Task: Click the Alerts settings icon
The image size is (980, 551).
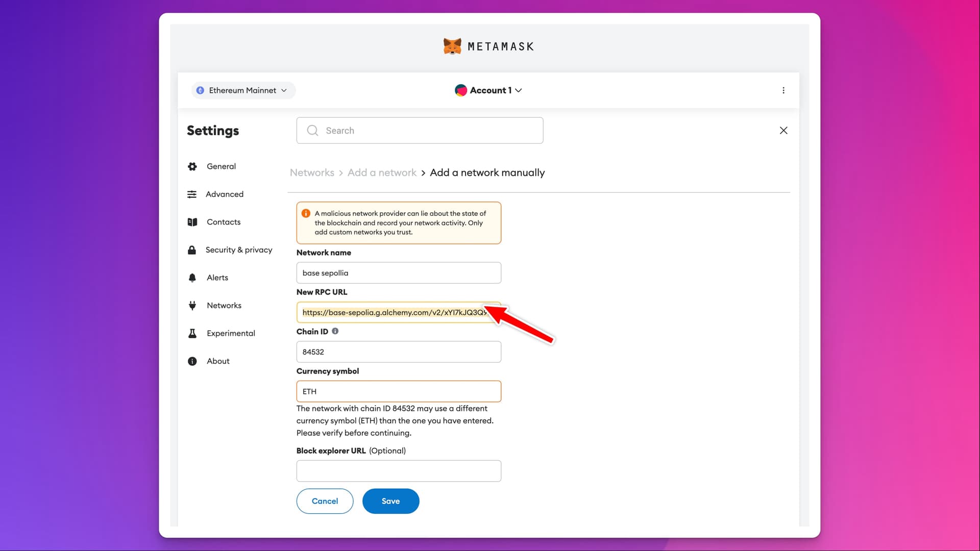Action: (x=192, y=277)
